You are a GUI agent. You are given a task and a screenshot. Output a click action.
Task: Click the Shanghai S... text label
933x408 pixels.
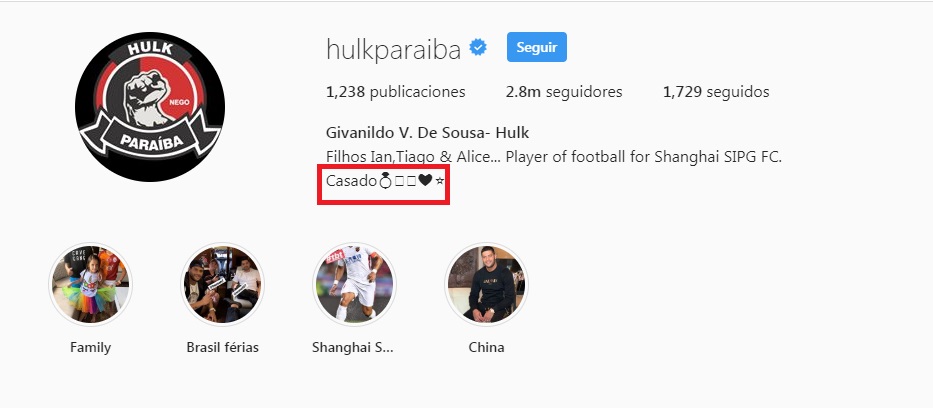(x=353, y=347)
